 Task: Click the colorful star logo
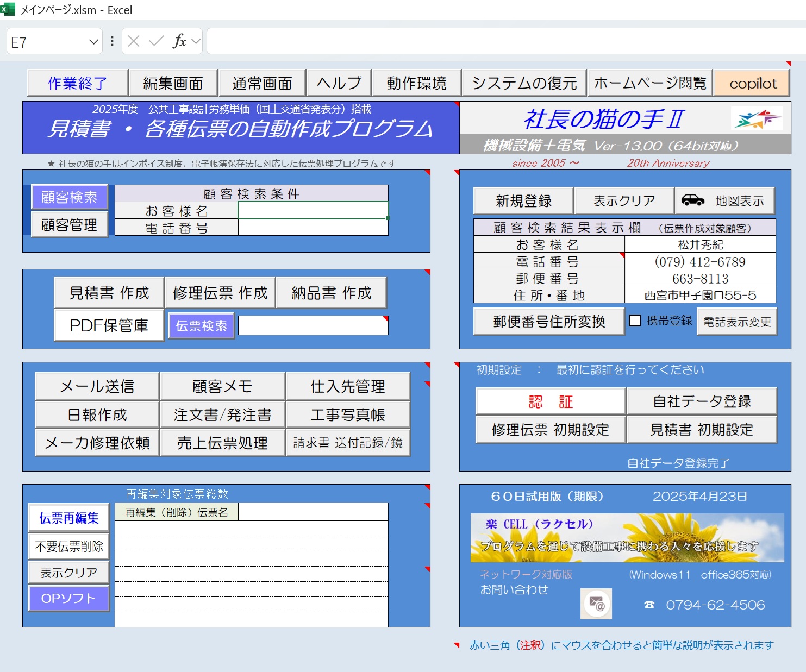[x=757, y=119]
